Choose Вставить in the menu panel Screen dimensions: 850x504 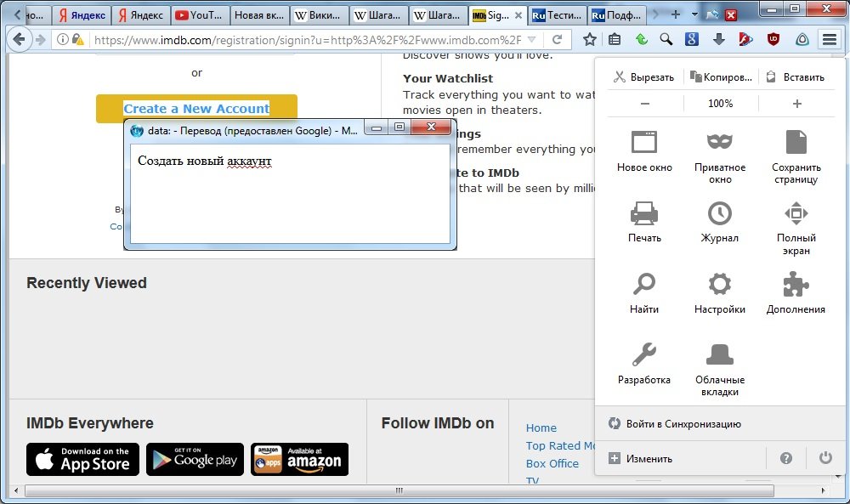click(796, 77)
